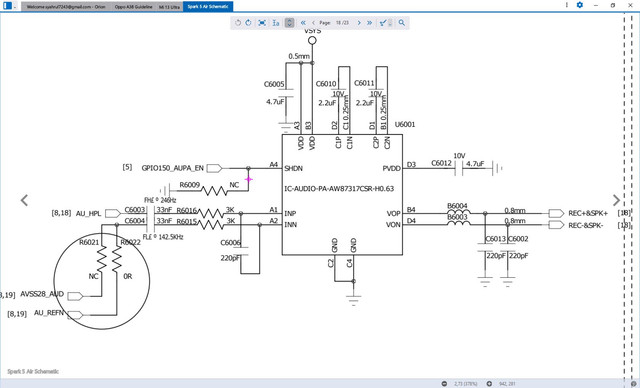Screen dimensions: 640x388
Task: Fit the page to the window
Action: (262, 23)
